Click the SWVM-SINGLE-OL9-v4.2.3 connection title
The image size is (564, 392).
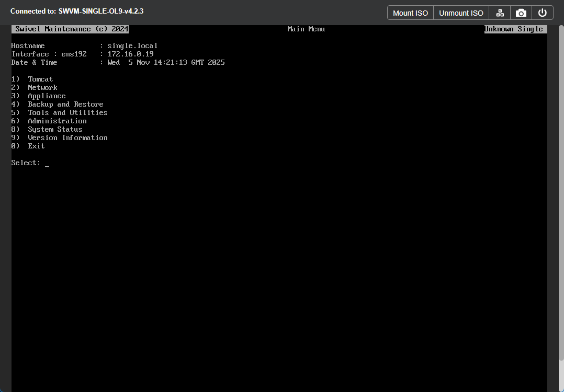(x=100, y=11)
